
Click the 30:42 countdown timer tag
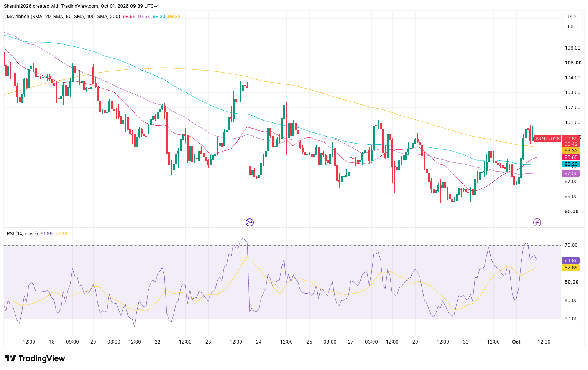(x=571, y=144)
